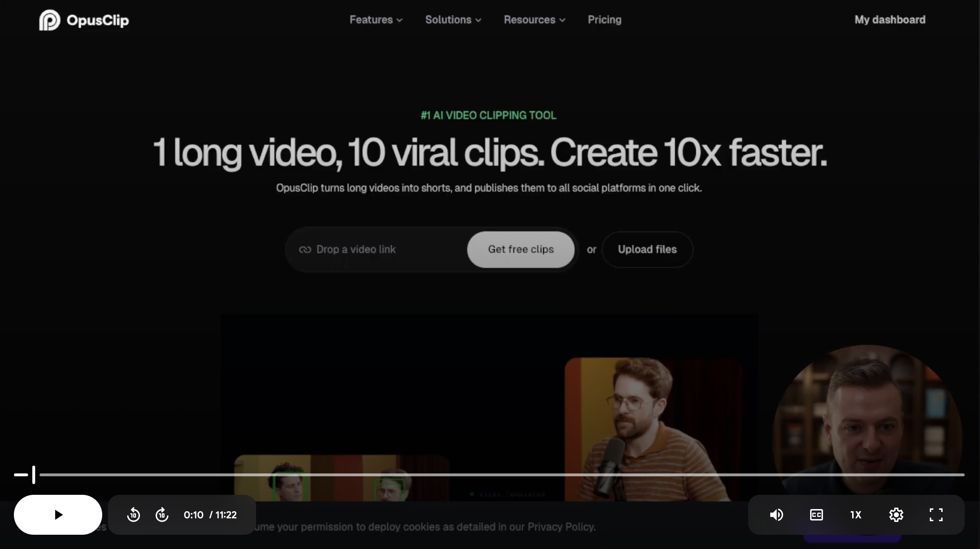980x549 pixels.
Task: Open the Resources dropdown
Action: (534, 20)
